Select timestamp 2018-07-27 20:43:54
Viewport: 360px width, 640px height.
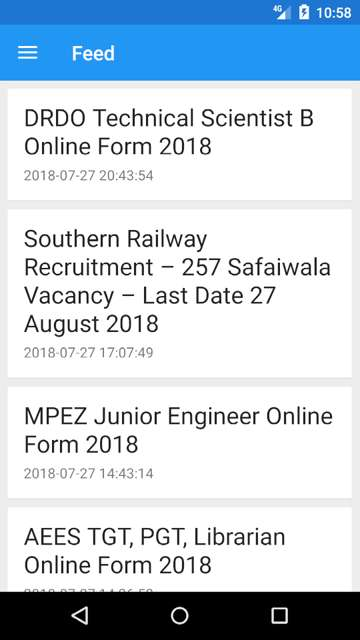pos(89,176)
